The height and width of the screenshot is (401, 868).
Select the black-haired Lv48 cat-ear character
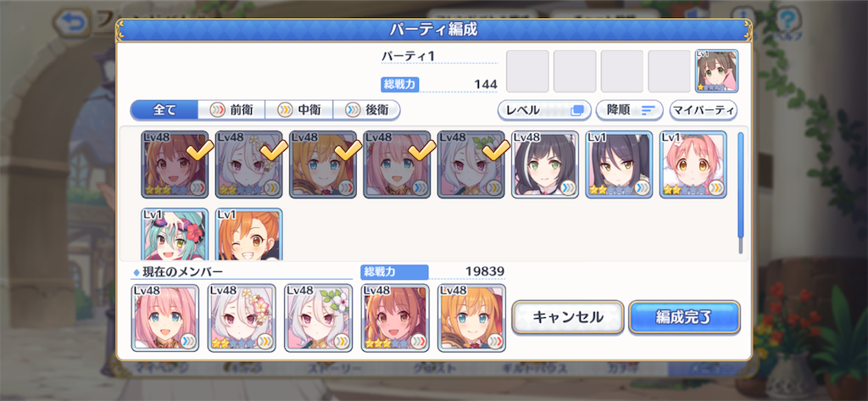click(545, 164)
